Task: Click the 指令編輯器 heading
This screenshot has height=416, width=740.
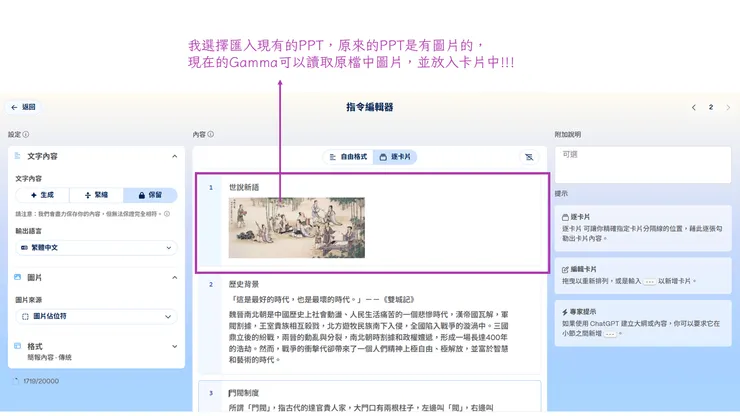Action: point(370,107)
